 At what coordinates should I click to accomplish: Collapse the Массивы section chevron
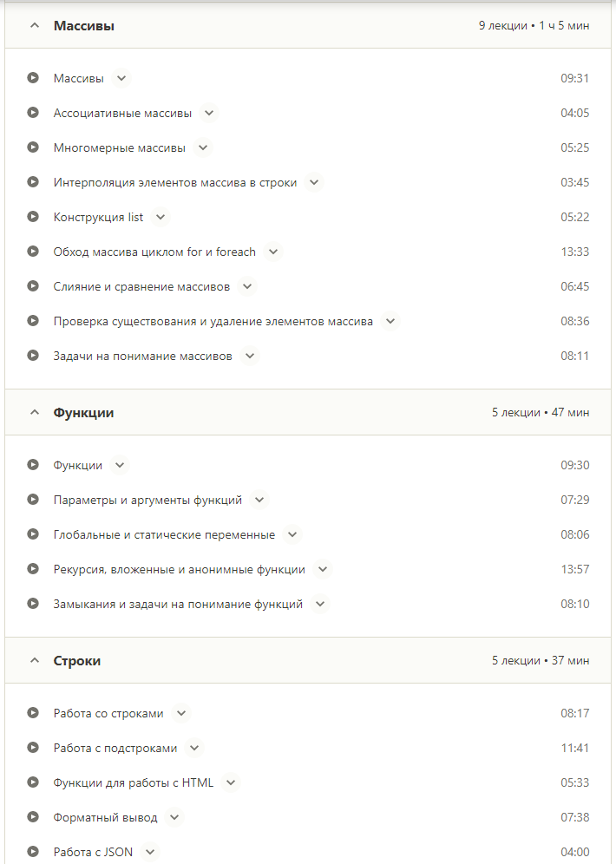coord(35,26)
